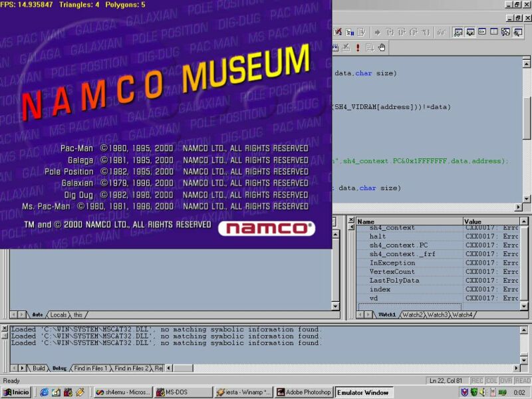Select the Watch3 tab
Screen dimensions: 532x399
(x=438, y=315)
